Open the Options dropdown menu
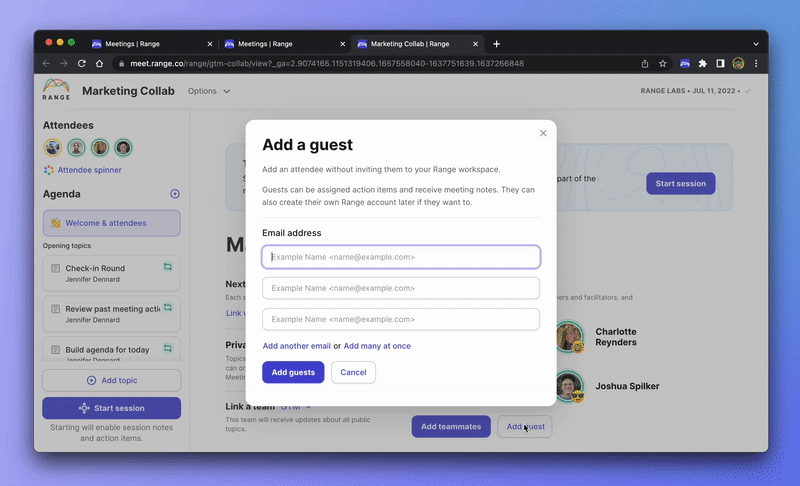The width and height of the screenshot is (800, 486). coord(209,91)
